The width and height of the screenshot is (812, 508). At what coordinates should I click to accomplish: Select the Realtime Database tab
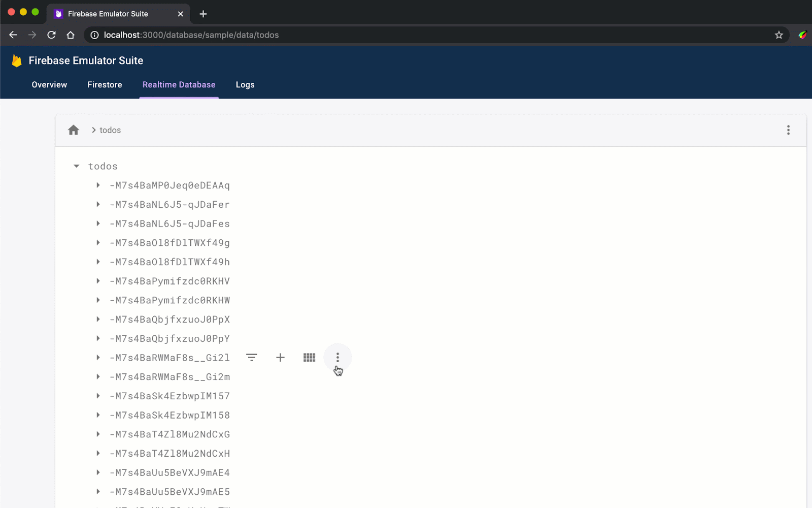(179, 85)
